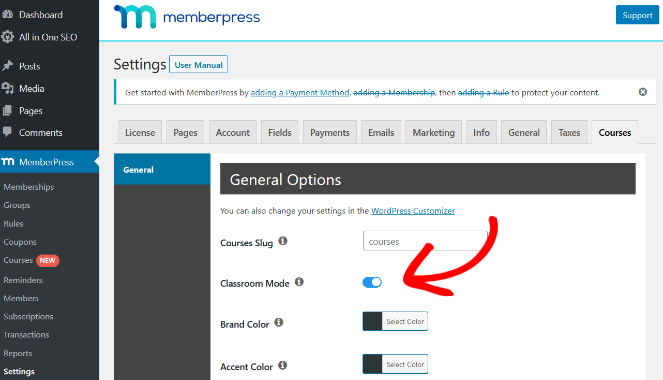Follow the adding a Membership link

[394, 93]
